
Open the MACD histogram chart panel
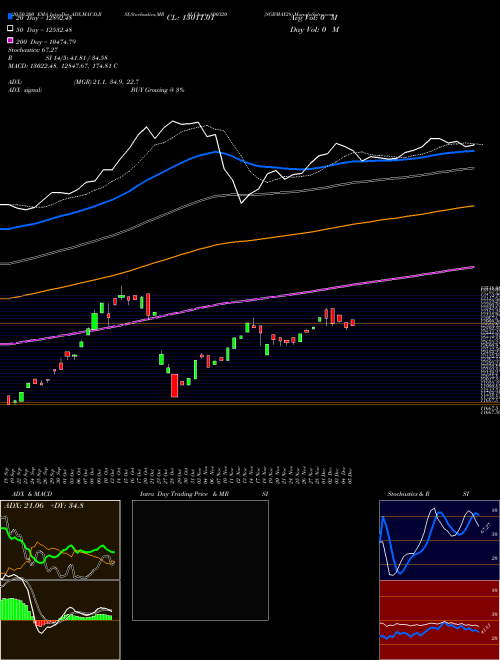60,620
